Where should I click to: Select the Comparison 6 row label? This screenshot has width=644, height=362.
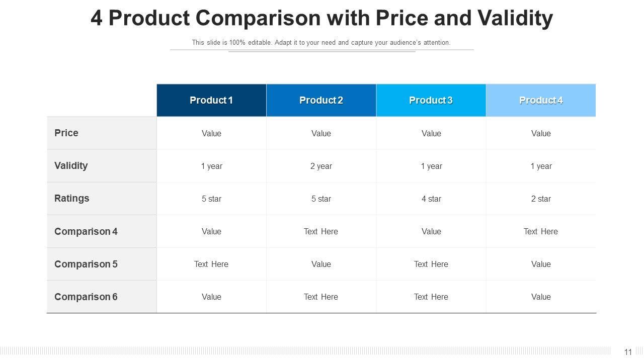coord(86,297)
